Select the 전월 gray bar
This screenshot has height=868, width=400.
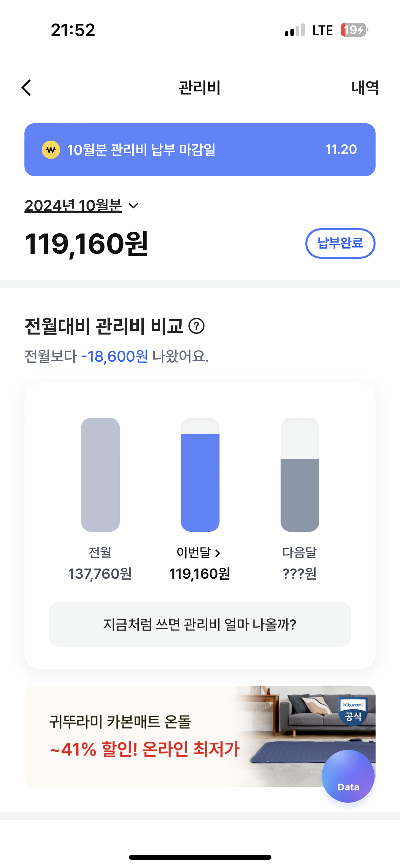point(100,474)
